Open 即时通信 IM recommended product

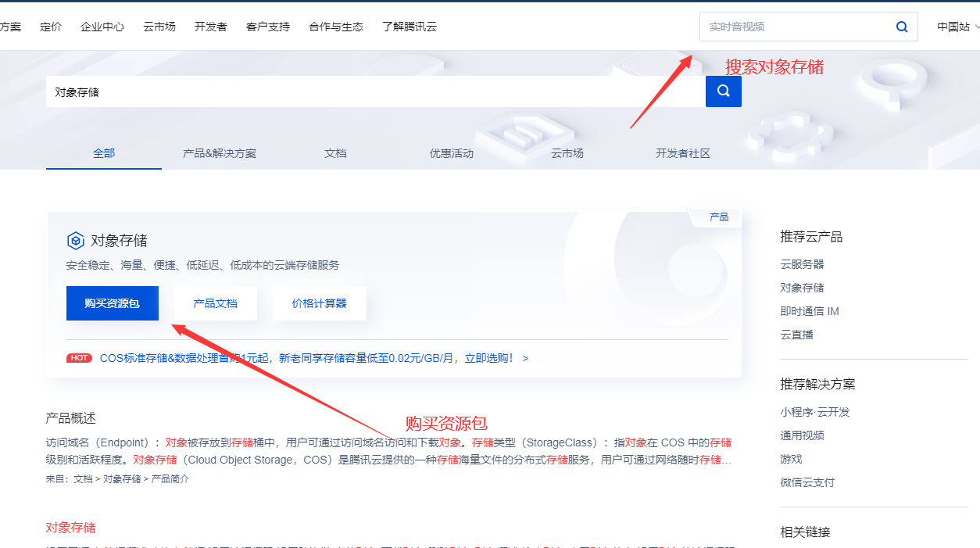coord(810,311)
